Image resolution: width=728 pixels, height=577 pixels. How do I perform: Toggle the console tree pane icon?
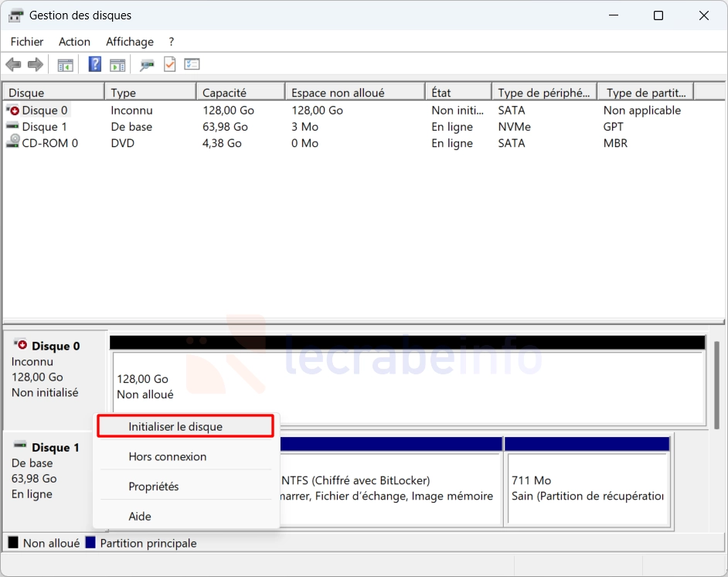pyautogui.click(x=66, y=65)
